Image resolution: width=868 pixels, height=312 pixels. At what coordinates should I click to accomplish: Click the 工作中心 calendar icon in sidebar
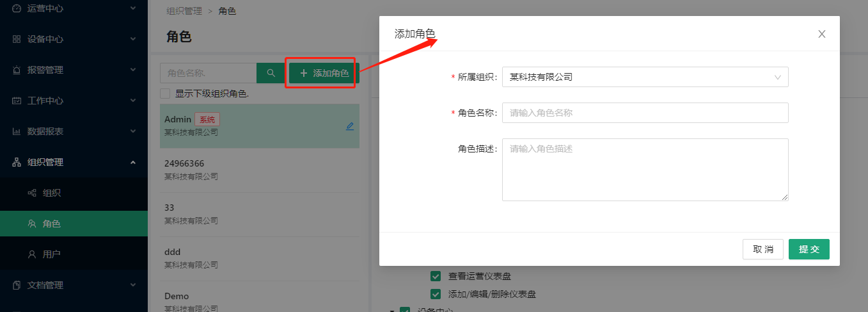pyautogui.click(x=17, y=101)
